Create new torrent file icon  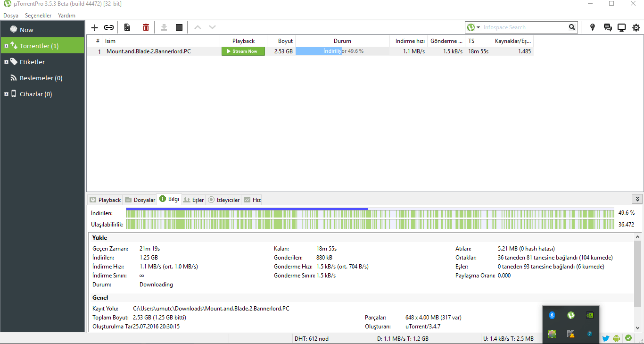127,27
